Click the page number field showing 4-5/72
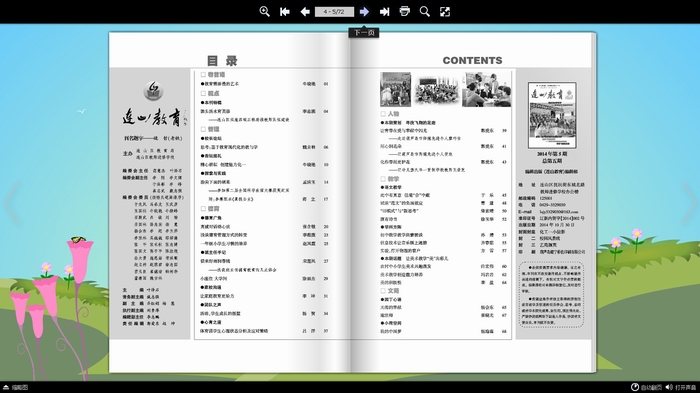Viewport: 700px width, 393px height. click(334, 12)
